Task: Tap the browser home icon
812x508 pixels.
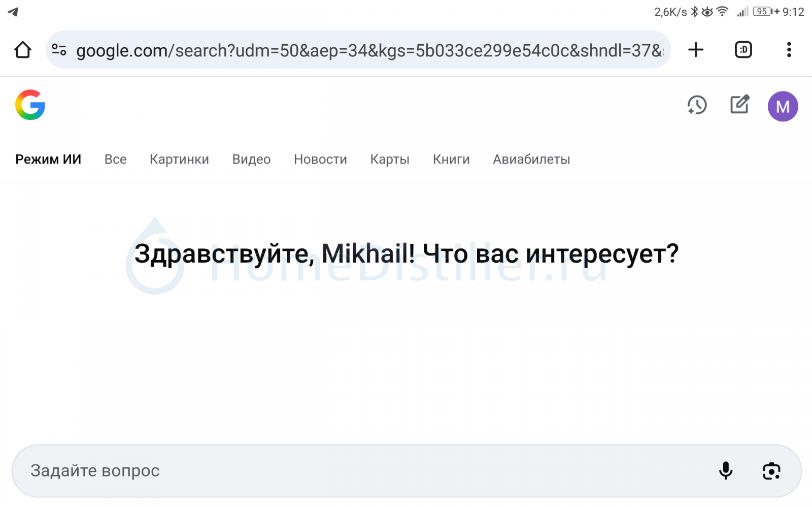Action: [23, 50]
